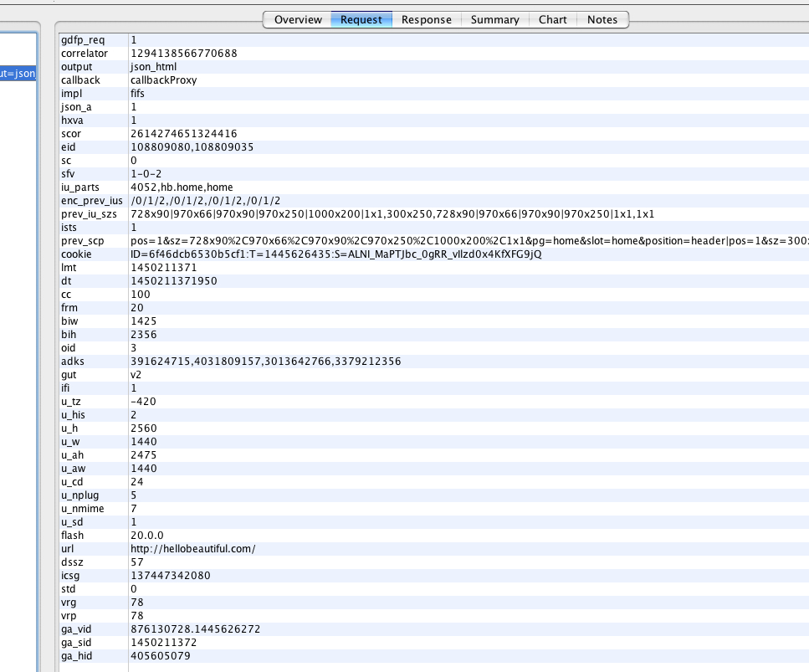Select the 'sc' parameter name
The image size is (809, 672).
point(66,161)
